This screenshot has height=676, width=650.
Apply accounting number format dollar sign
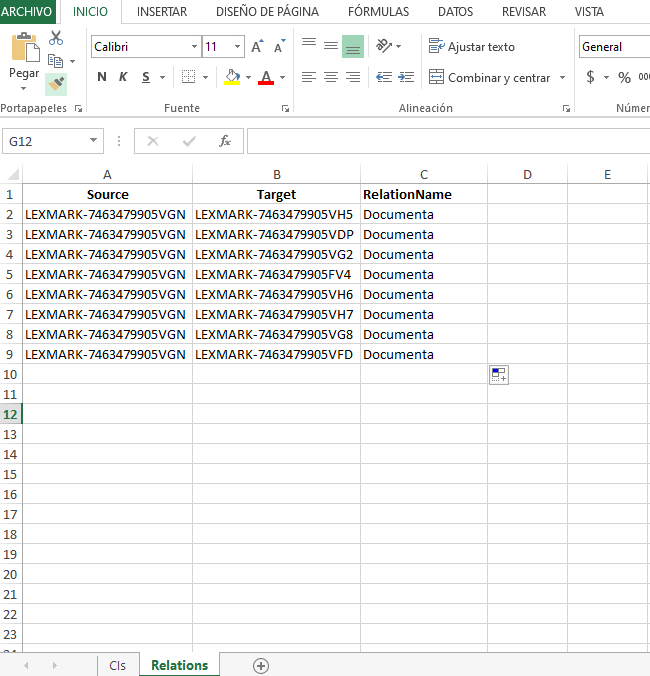click(x=591, y=77)
